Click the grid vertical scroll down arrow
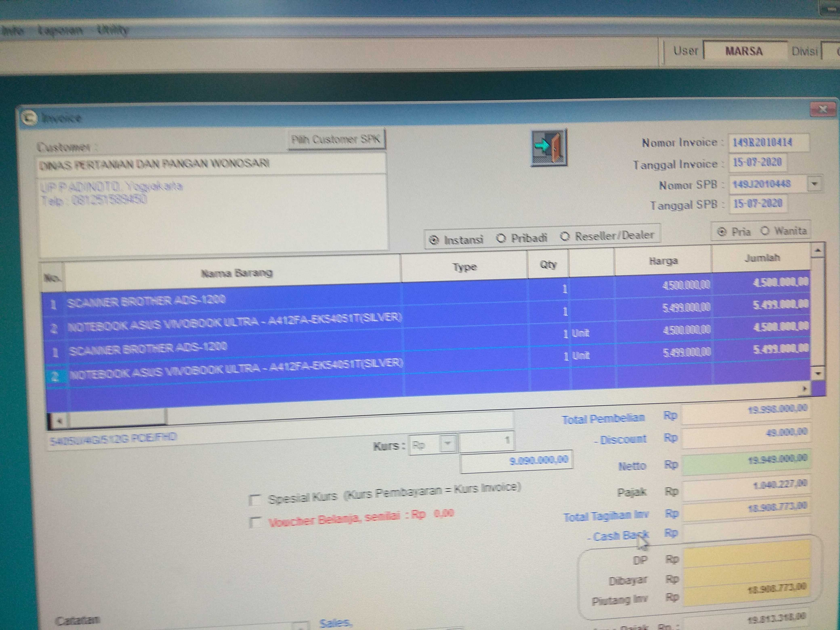 pos(818,374)
